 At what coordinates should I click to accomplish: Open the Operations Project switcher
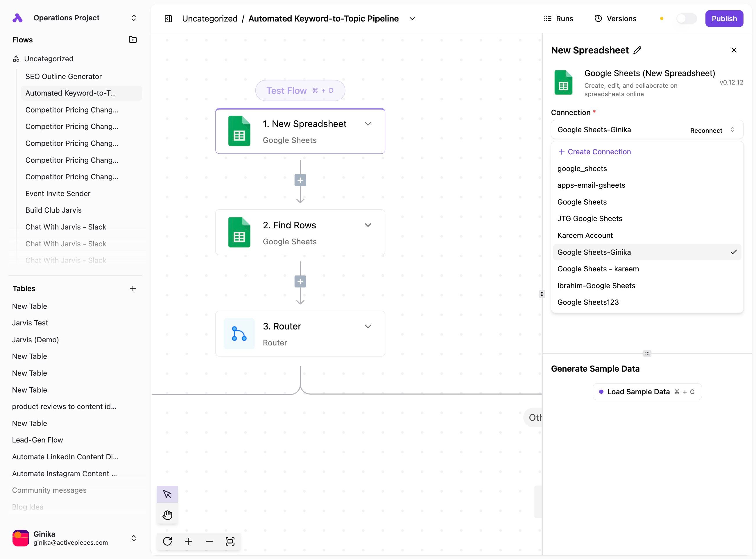pyautogui.click(x=134, y=18)
